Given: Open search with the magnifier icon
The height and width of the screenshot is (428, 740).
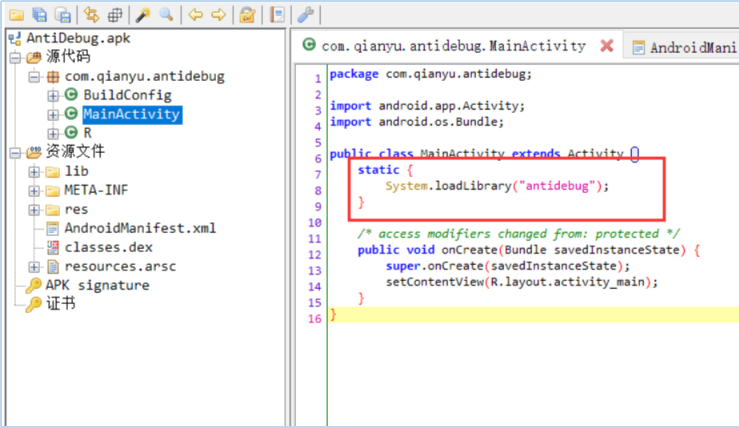Looking at the screenshot, I should pos(166,15).
